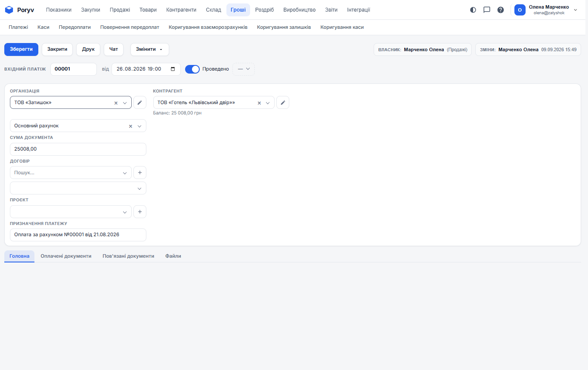Viewport: 588px width, 370px height.
Task: Open the empty dropdown below Договір
Action: pyautogui.click(x=78, y=188)
